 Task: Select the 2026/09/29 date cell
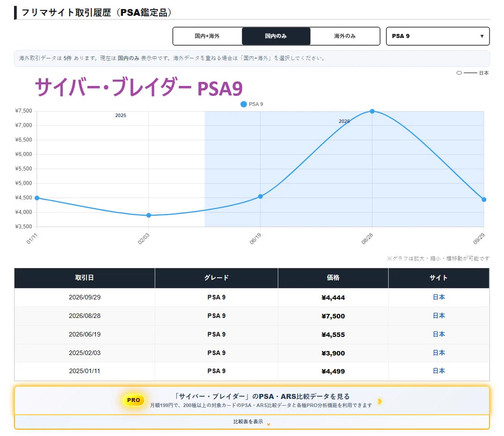coord(85,297)
